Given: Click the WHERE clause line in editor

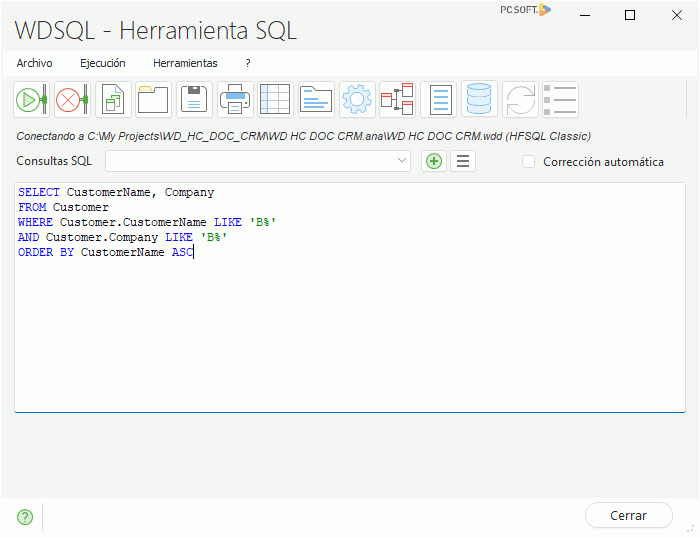Looking at the screenshot, I should [147, 222].
